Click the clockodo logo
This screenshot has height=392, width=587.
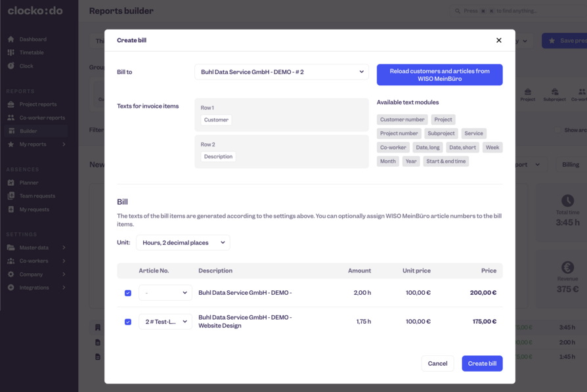35,11
